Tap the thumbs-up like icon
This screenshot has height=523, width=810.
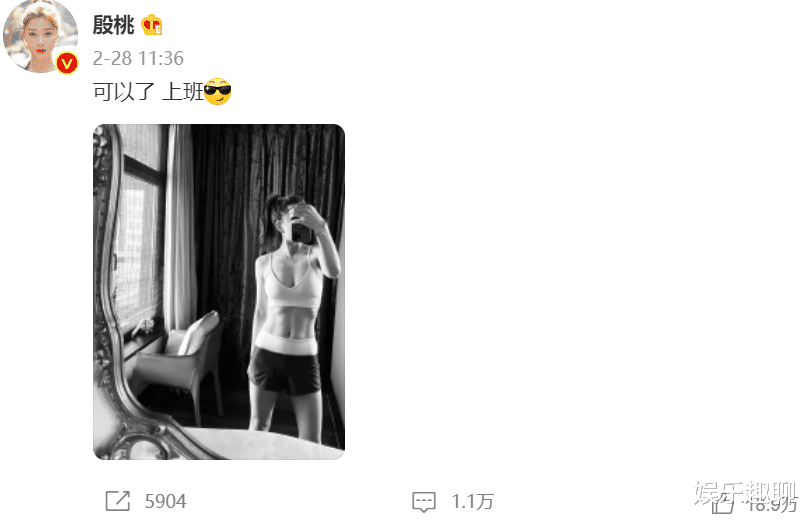[x=722, y=504]
